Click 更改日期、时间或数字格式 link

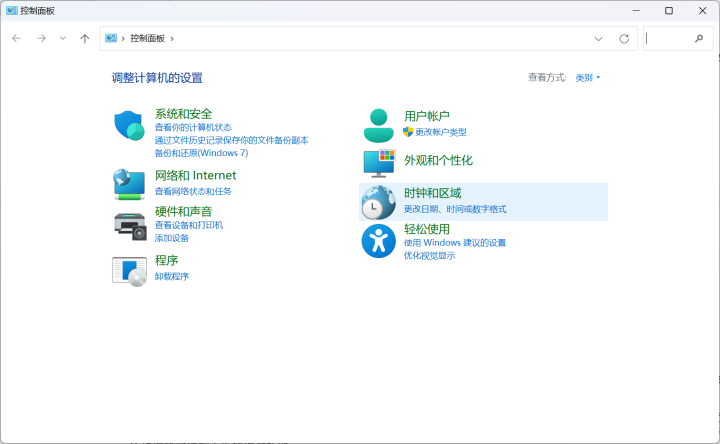[455, 209]
